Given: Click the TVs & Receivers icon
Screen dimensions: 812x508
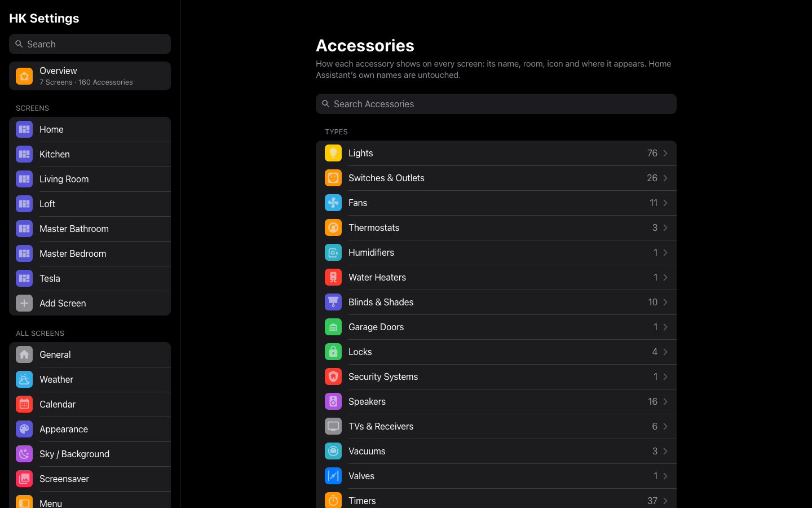Looking at the screenshot, I should point(333,426).
